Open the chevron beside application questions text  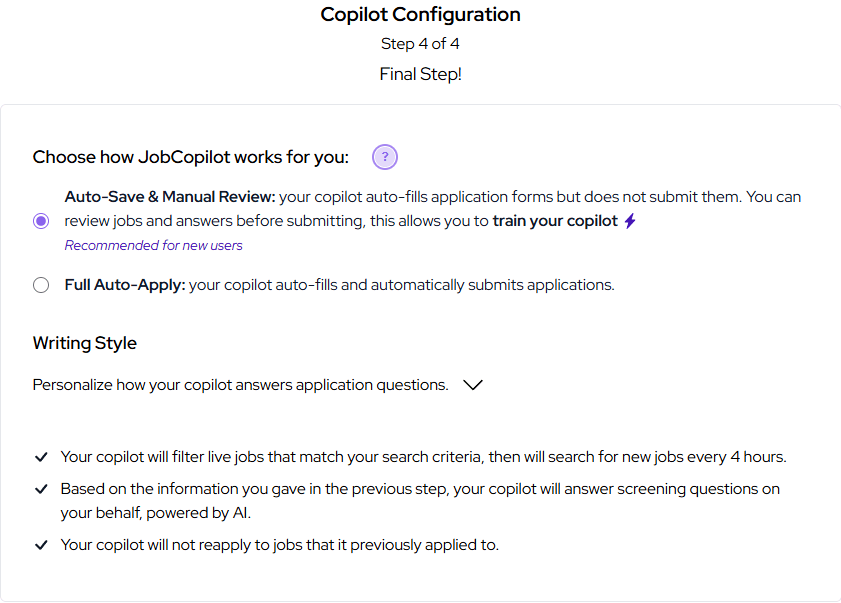click(x=472, y=384)
